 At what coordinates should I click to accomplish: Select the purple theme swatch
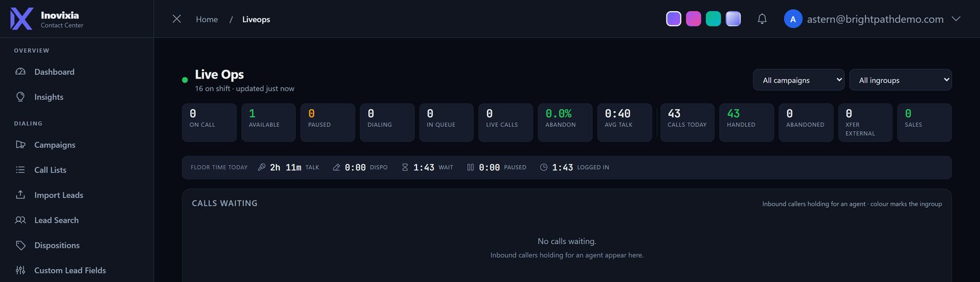(674, 19)
